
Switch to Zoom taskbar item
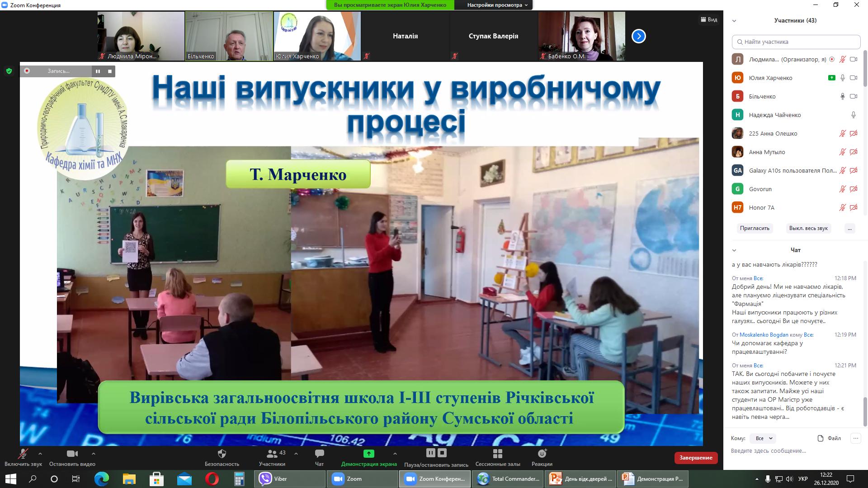pos(363,479)
